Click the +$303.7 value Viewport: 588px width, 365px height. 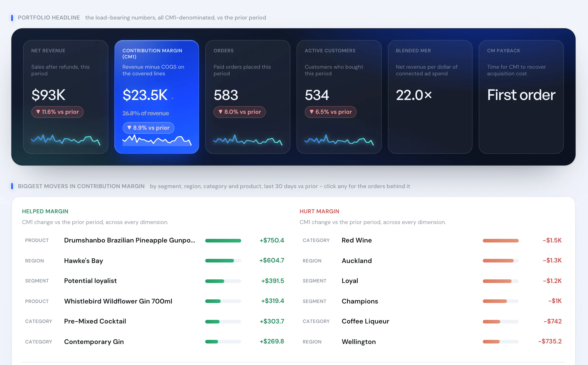coord(272,321)
